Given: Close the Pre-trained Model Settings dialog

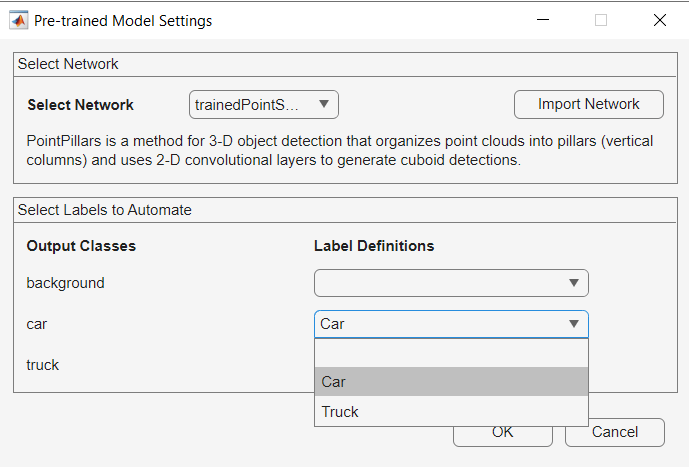Looking at the screenshot, I should (659, 20).
